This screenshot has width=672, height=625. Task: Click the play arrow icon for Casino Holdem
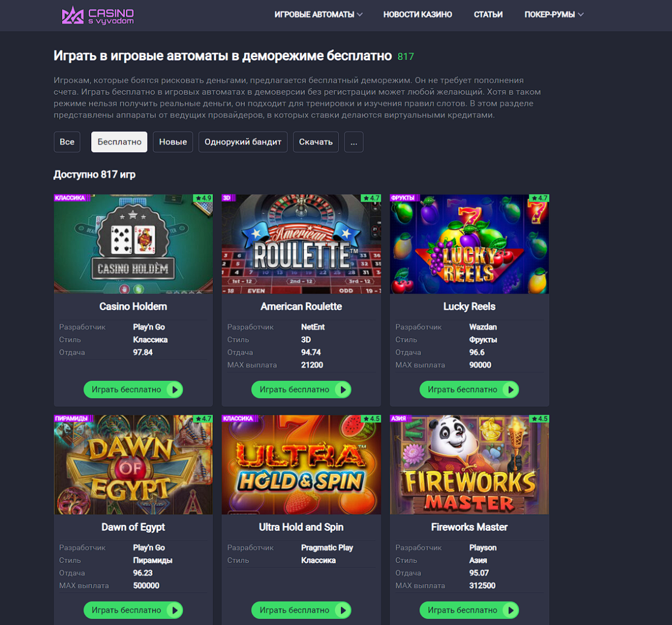pyautogui.click(x=175, y=390)
